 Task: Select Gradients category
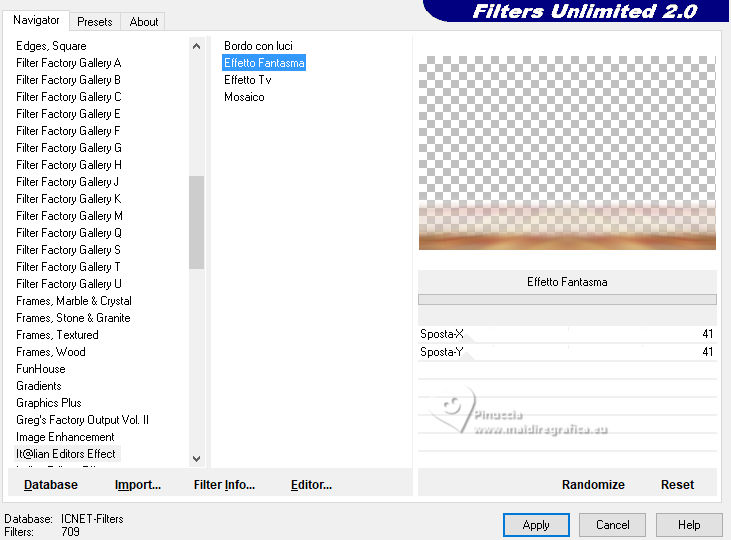39,386
